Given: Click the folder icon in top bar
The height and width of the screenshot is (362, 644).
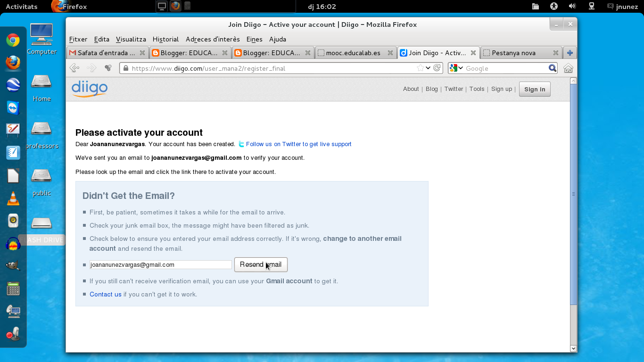Looking at the screenshot, I should [536, 6].
